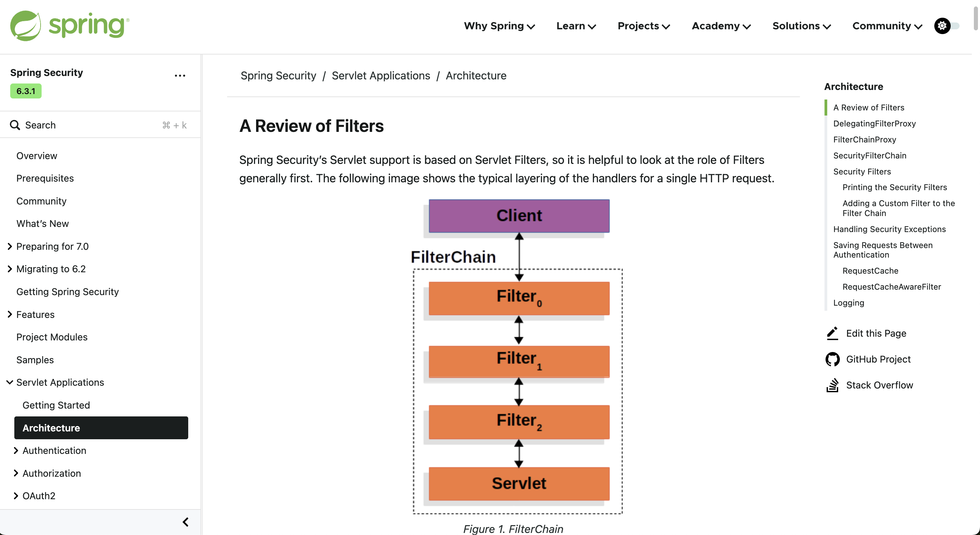
Task: Collapse sidebar with the left arrow icon
Action: (185, 522)
